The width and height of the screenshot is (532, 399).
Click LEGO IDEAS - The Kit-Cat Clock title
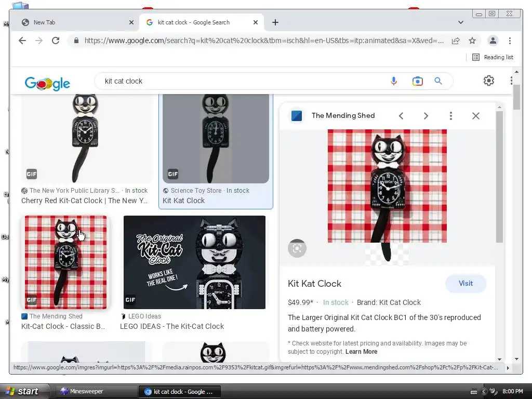(x=171, y=326)
